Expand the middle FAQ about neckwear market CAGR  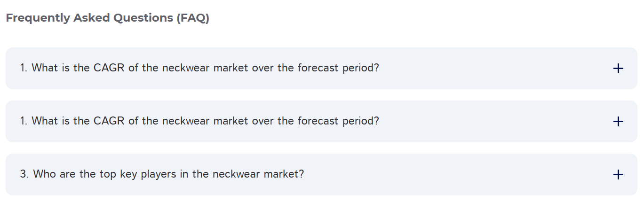pos(199,121)
